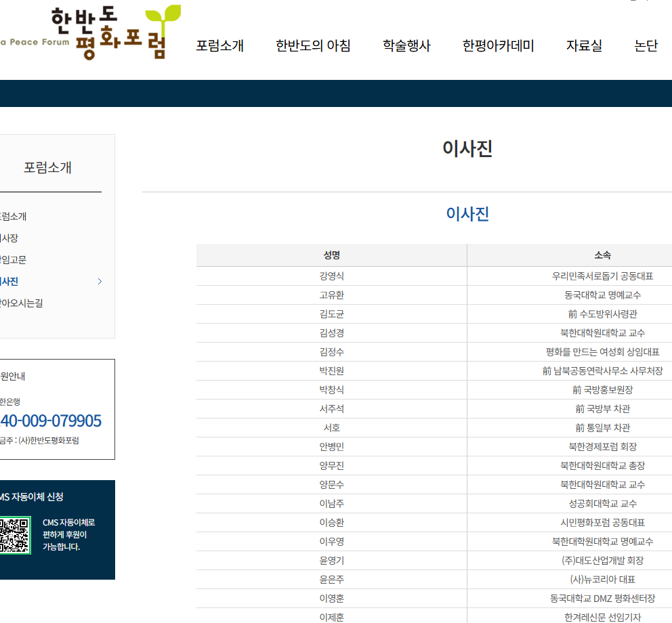Select 학술행사 in the top menu
Image resolution: width=672 pixels, height=623 pixels.
coord(406,46)
